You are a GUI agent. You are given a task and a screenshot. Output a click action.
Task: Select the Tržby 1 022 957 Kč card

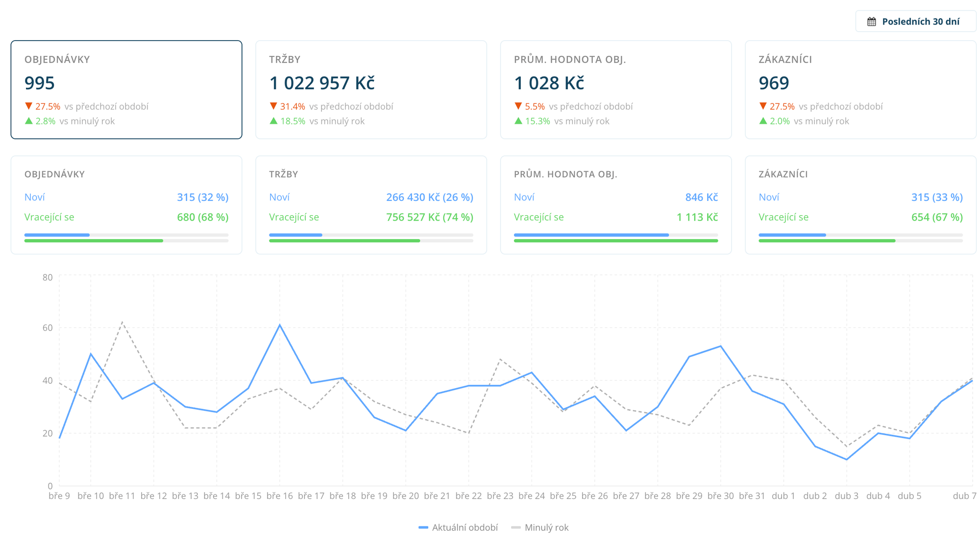tap(371, 90)
